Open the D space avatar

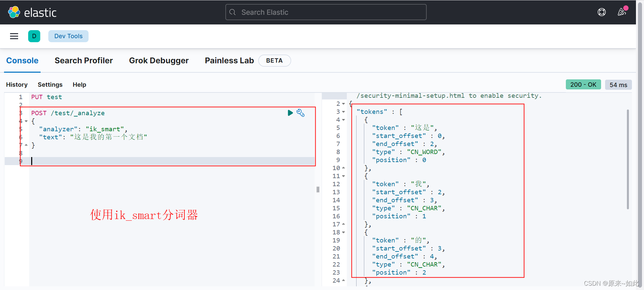34,36
